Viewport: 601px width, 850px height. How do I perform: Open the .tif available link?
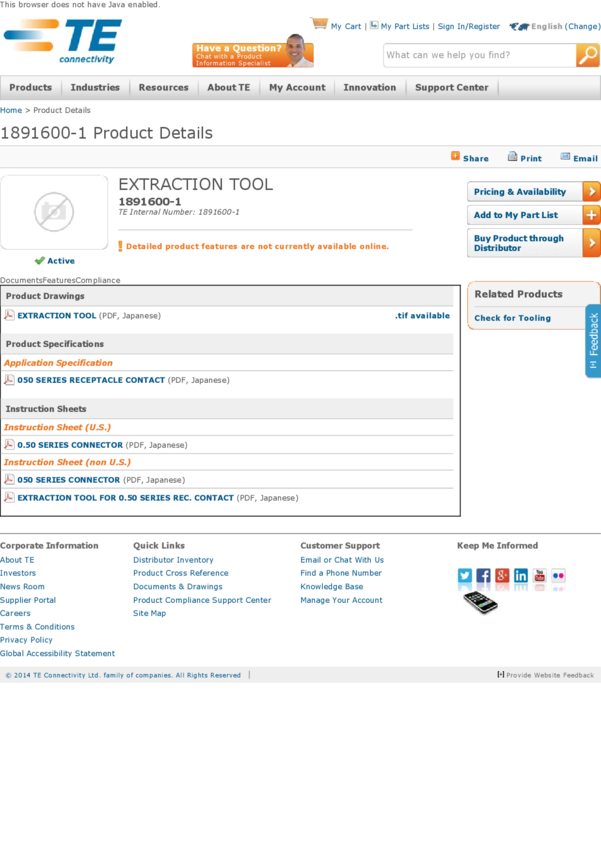(x=422, y=315)
